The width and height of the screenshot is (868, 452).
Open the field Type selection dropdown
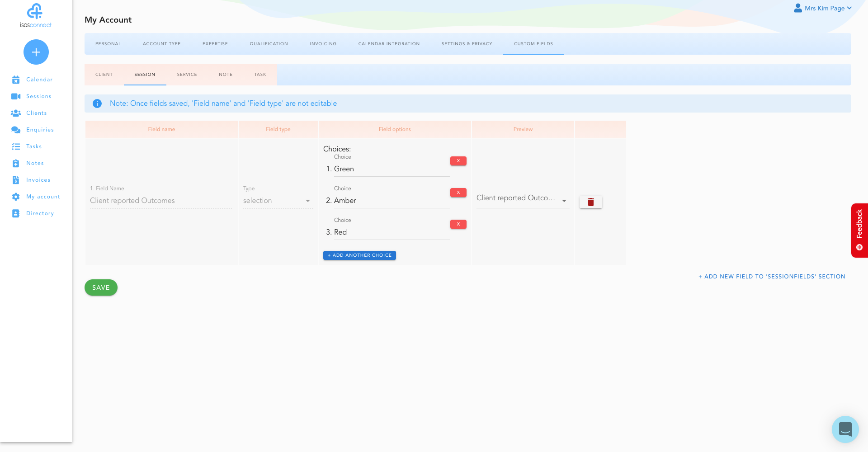click(x=308, y=201)
